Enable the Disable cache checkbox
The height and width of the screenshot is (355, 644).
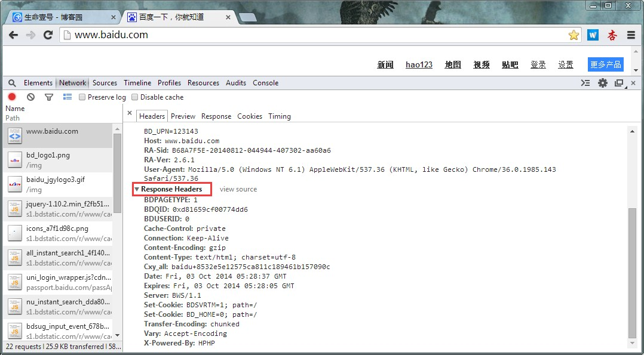tap(135, 97)
